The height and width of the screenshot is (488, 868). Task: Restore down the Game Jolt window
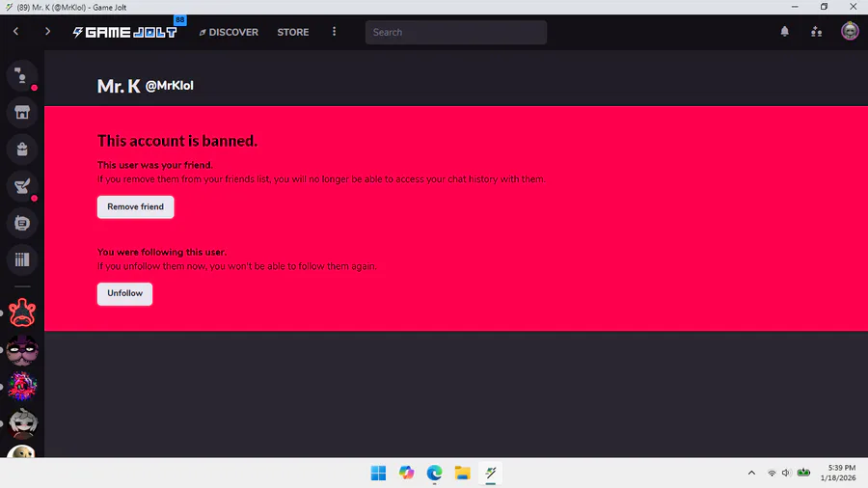[824, 7]
